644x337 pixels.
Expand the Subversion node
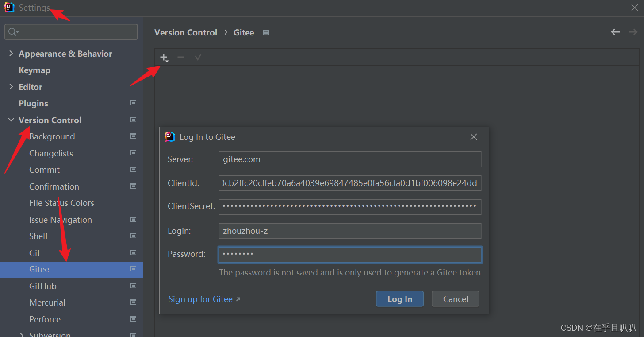click(x=22, y=334)
